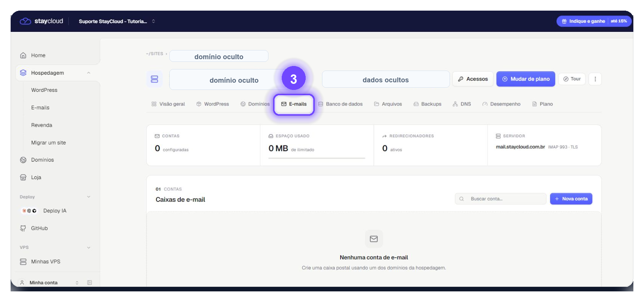Switch to the WordPress tab
This screenshot has width=644, height=302.
[213, 104]
